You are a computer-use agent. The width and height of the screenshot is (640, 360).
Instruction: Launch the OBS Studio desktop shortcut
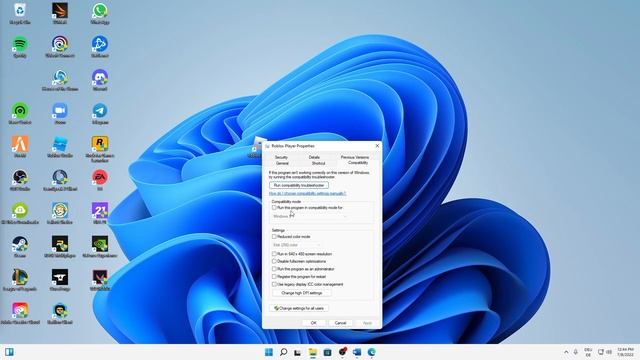[x=20, y=177]
